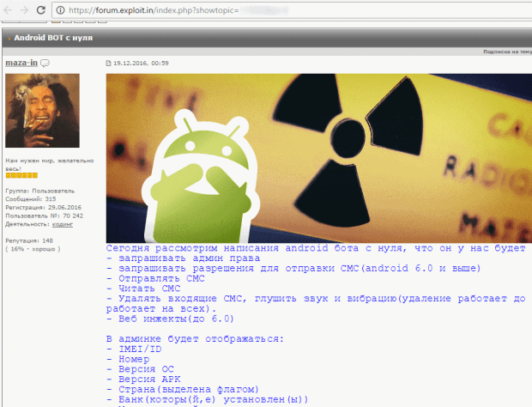
Task: Click the maza-in user avatar picture
Action: (x=43, y=110)
